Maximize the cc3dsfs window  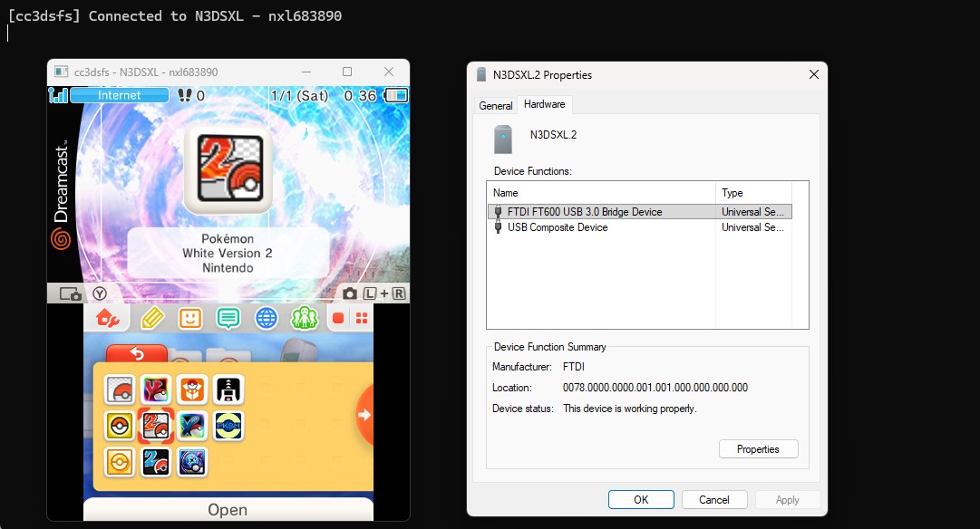pyautogui.click(x=347, y=72)
